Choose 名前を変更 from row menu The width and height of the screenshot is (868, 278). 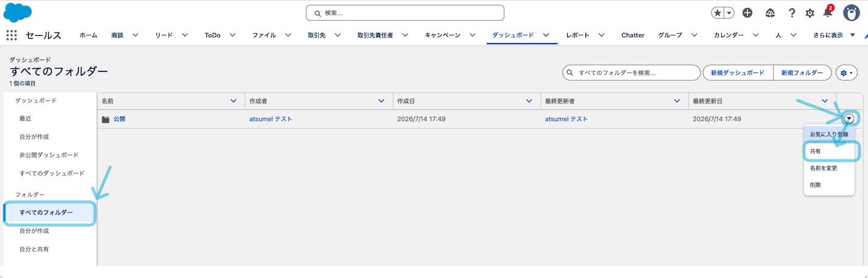(x=828, y=168)
